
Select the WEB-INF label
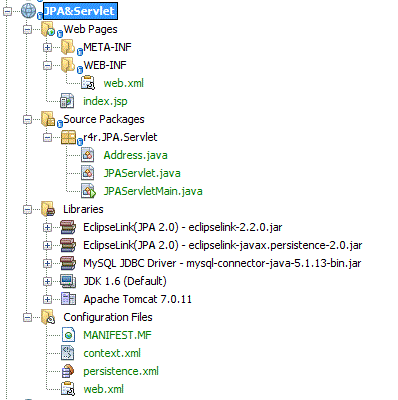click(105, 65)
